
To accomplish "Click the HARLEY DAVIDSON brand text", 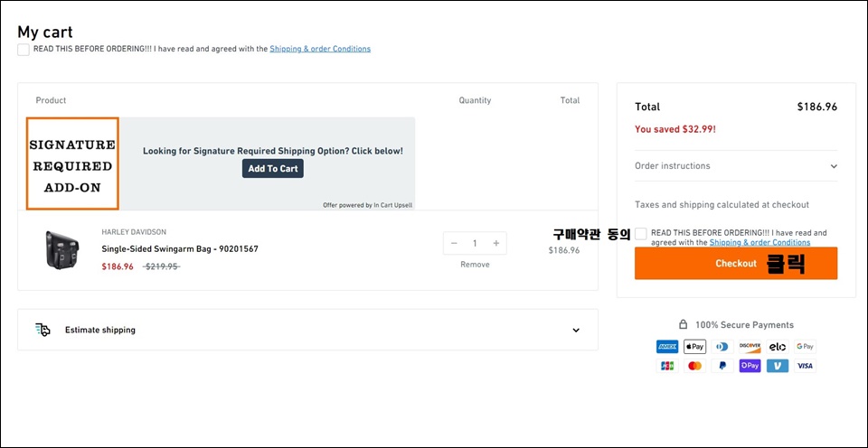I will click(x=134, y=232).
